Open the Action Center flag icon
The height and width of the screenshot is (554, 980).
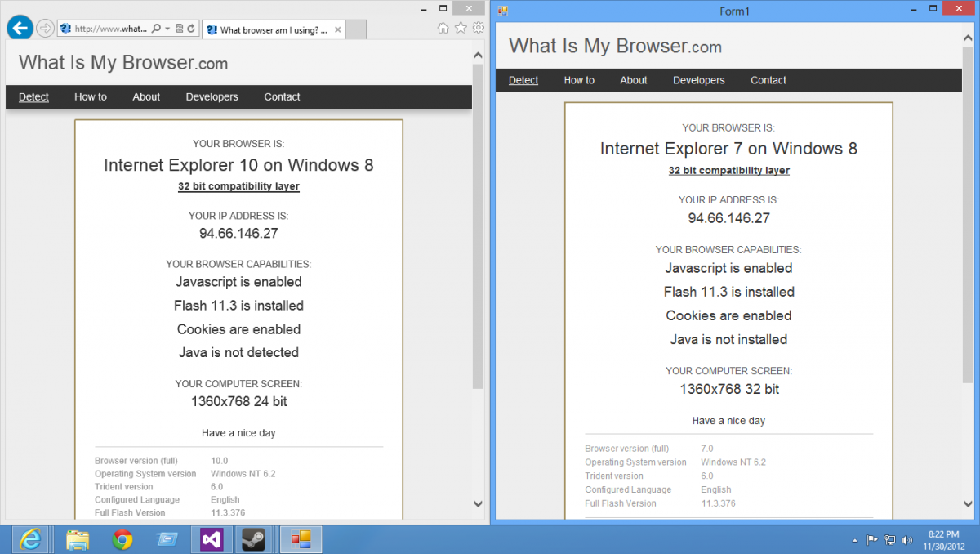point(872,540)
